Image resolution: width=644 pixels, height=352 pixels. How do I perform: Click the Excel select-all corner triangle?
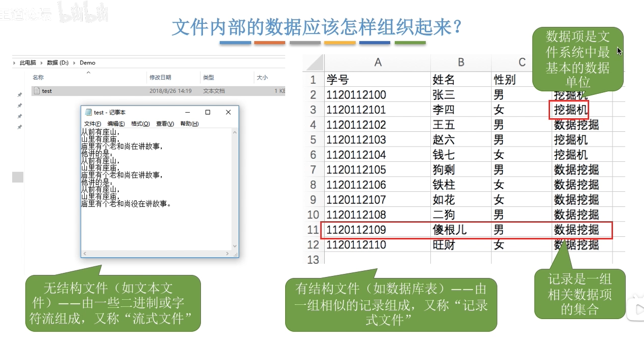(x=314, y=63)
